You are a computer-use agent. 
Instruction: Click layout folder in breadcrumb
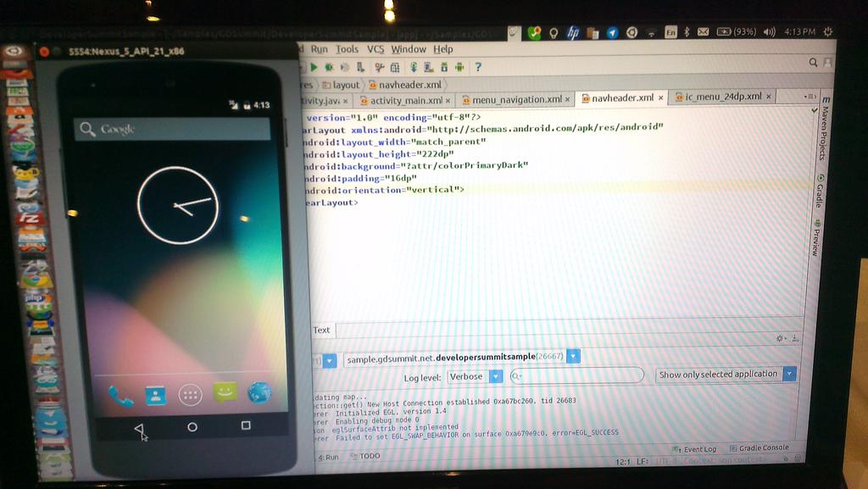point(342,86)
